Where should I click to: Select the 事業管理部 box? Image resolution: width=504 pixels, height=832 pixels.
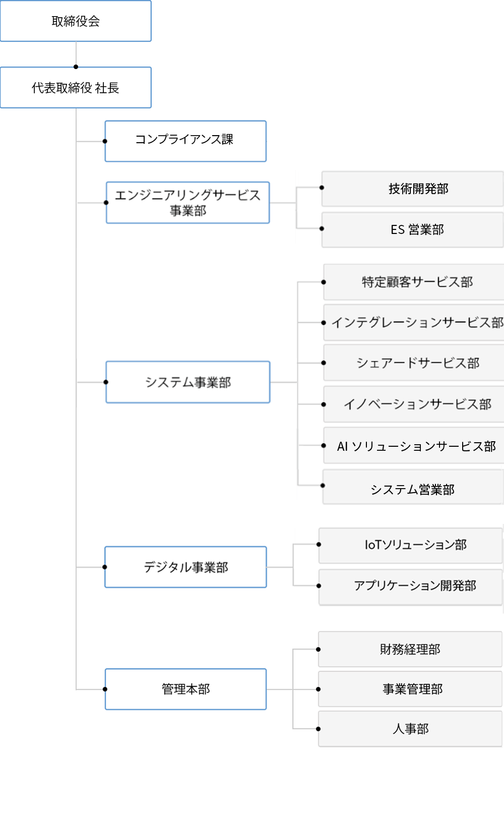click(x=410, y=689)
